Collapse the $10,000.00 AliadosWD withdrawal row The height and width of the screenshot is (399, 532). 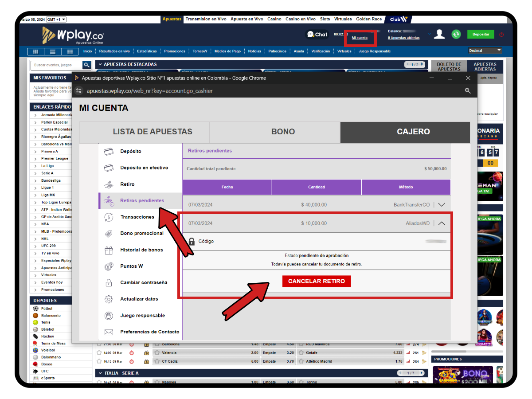coord(441,223)
